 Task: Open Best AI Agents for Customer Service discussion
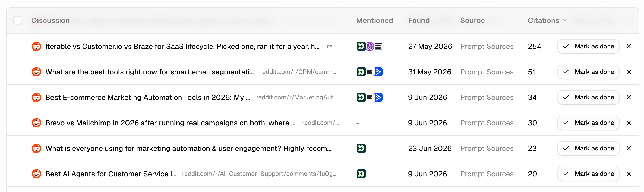pos(111,174)
